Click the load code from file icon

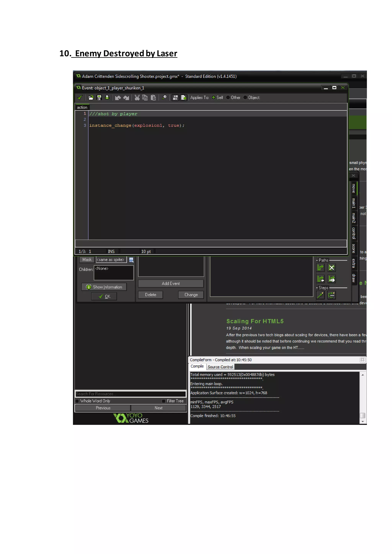tap(91, 98)
